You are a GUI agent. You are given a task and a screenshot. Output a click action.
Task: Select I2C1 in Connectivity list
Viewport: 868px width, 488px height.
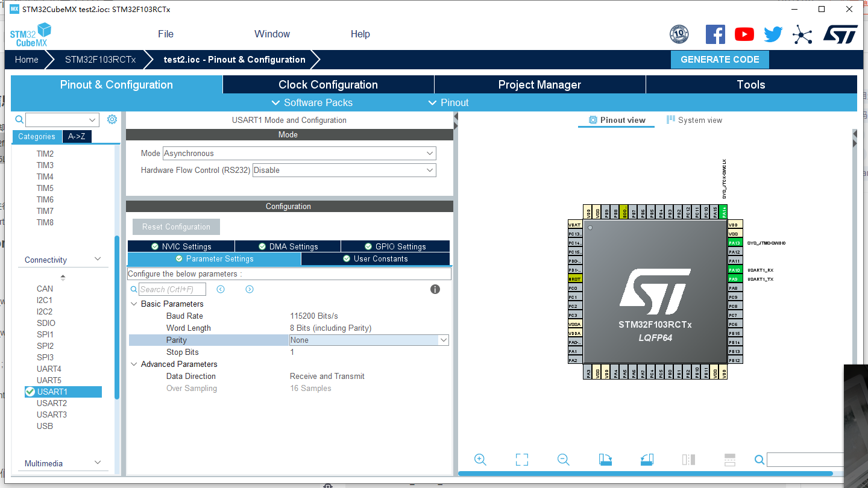45,301
